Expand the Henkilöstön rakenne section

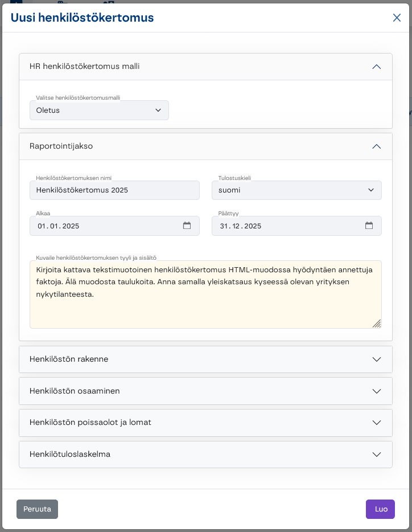click(x=376, y=359)
